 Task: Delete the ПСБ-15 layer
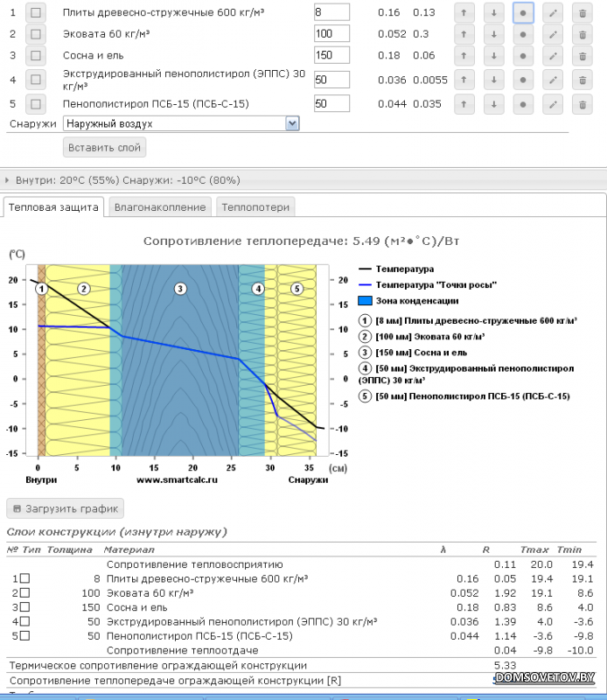(583, 104)
